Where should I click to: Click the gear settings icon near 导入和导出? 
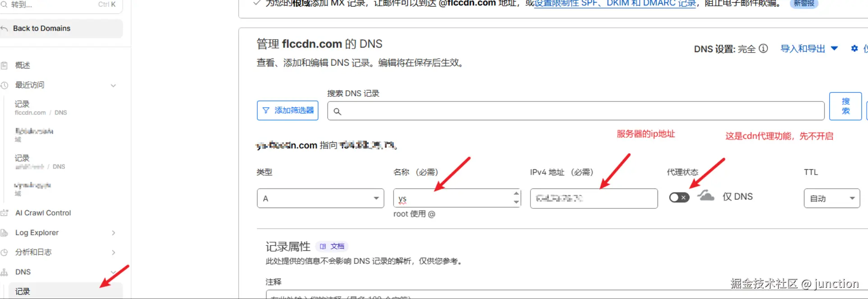pos(854,48)
